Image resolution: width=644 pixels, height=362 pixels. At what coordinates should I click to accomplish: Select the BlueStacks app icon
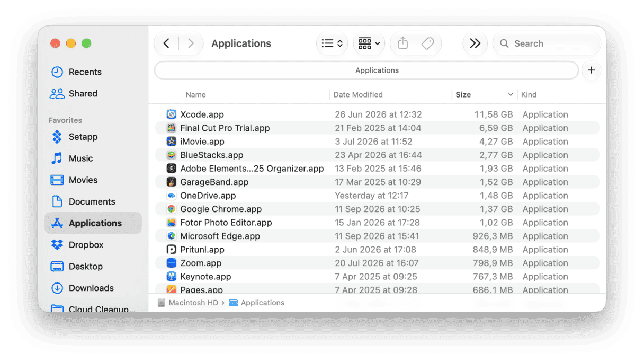coord(171,155)
